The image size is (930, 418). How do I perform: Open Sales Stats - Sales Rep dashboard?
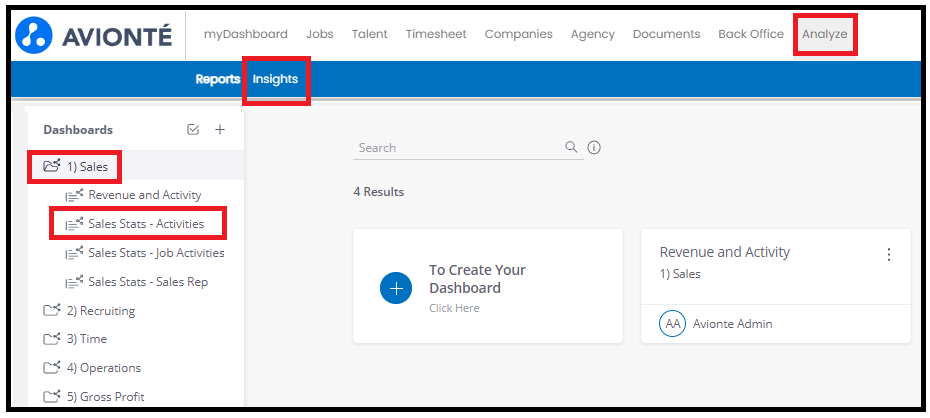click(x=148, y=282)
